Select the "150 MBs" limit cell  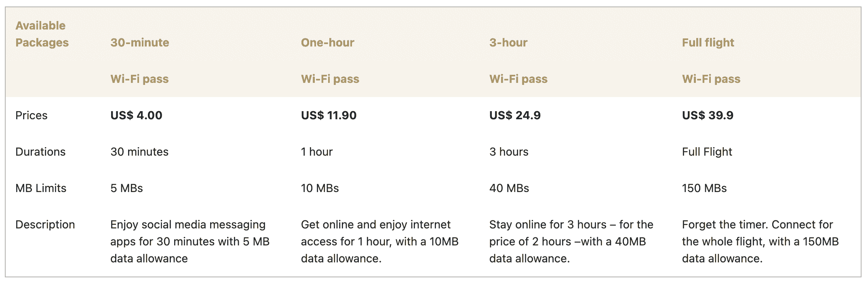(704, 188)
